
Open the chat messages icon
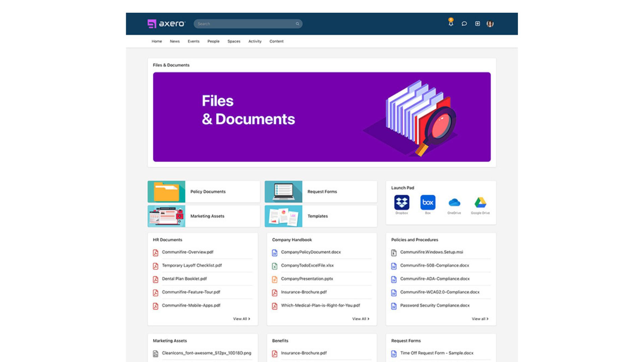464,23
